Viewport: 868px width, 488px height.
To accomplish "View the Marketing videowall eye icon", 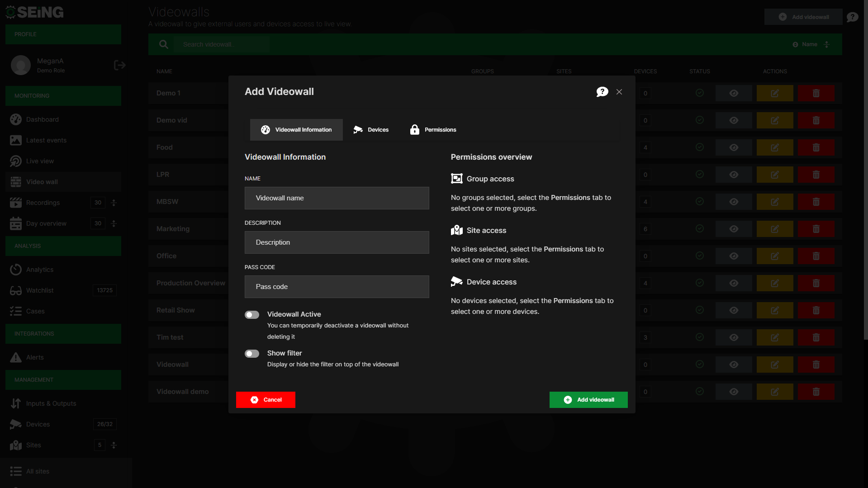I will click(x=734, y=229).
